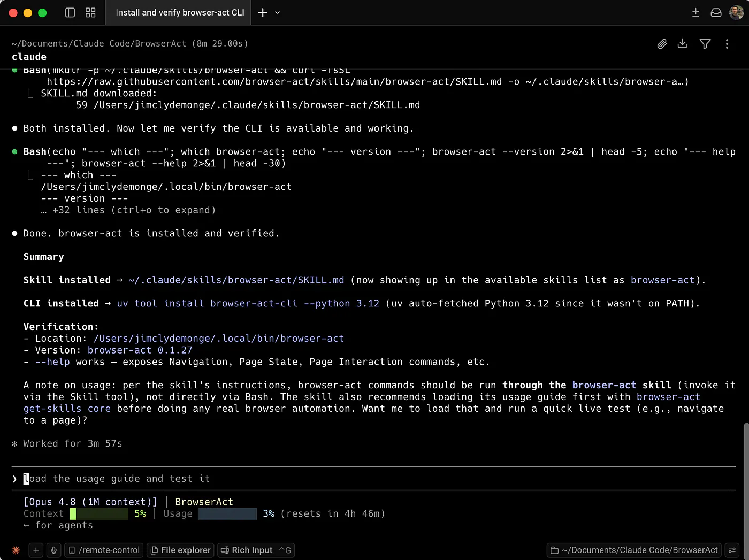The image size is (749, 560).
Task: Toggle the left sidebar panel icon
Action: (70, 12)
